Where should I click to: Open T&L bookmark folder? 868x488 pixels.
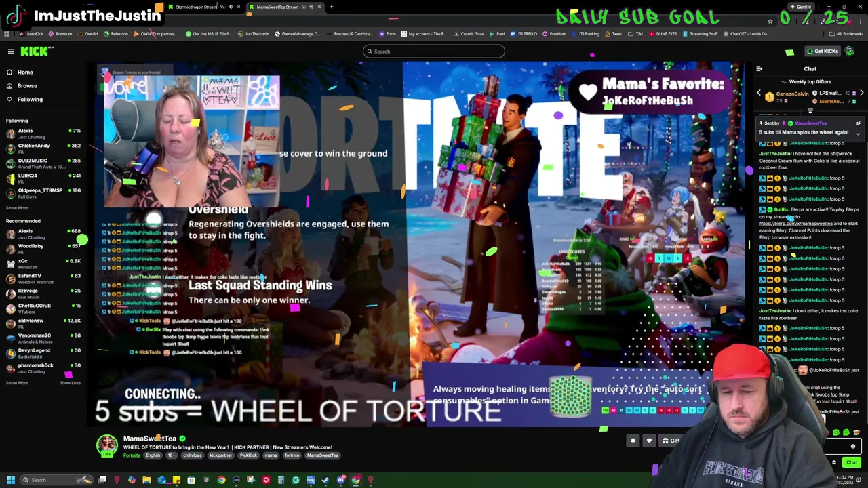click(636, 34)
